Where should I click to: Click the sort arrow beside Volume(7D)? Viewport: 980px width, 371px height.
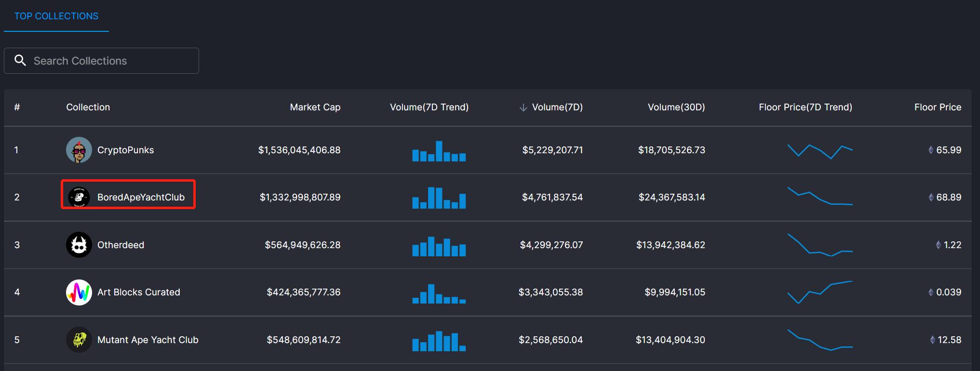523,107
